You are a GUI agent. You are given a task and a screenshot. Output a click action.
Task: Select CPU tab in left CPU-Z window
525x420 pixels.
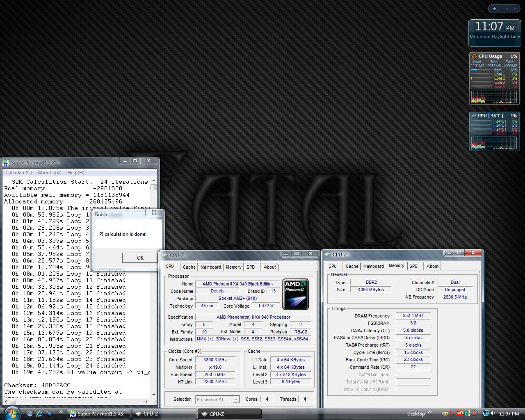tap(170, 266)
